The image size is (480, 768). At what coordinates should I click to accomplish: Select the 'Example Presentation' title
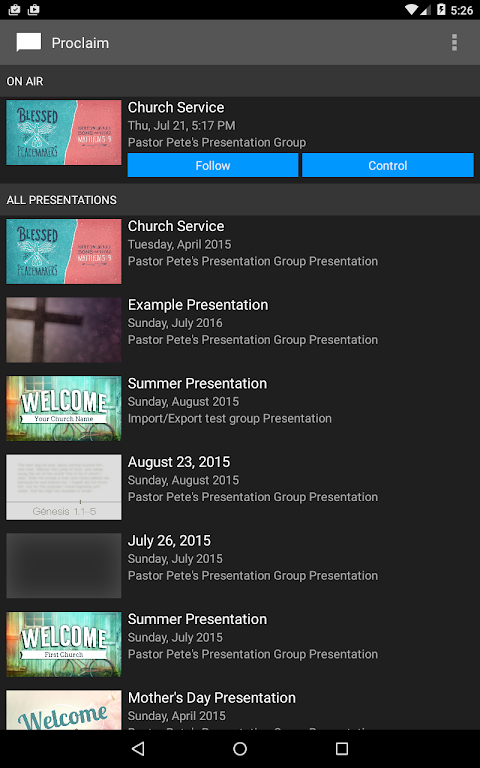point(198,305)
